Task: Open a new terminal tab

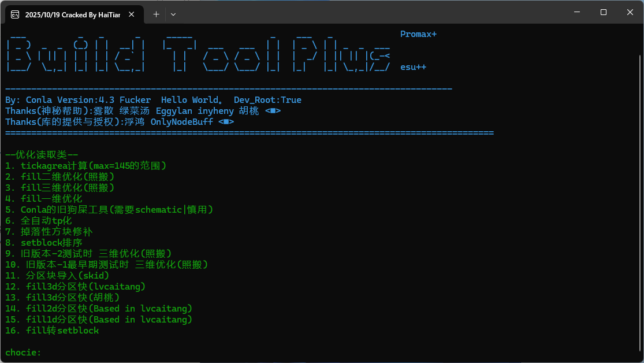Action: tap(156, 14)
